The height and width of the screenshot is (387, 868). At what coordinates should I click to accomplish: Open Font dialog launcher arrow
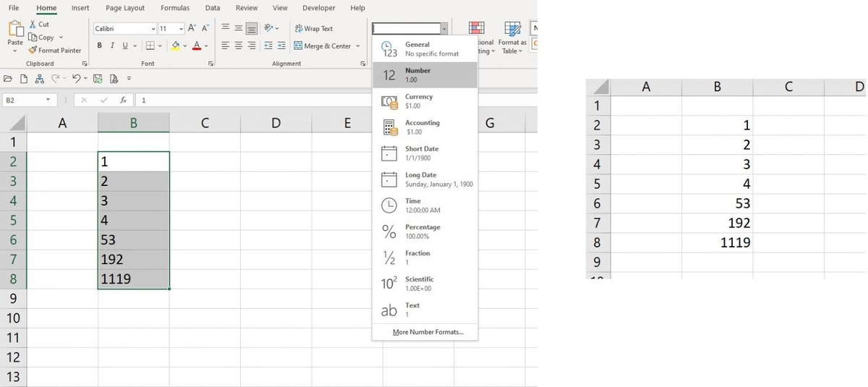(210, 64)
